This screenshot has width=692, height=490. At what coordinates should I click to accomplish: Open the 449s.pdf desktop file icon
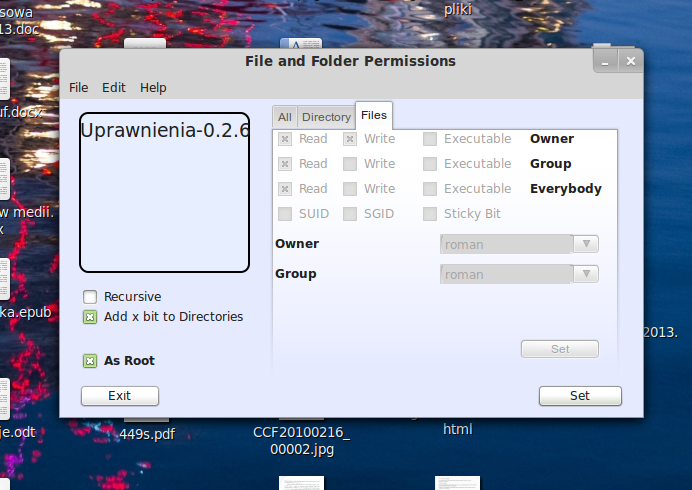click(x=147, y=434)
